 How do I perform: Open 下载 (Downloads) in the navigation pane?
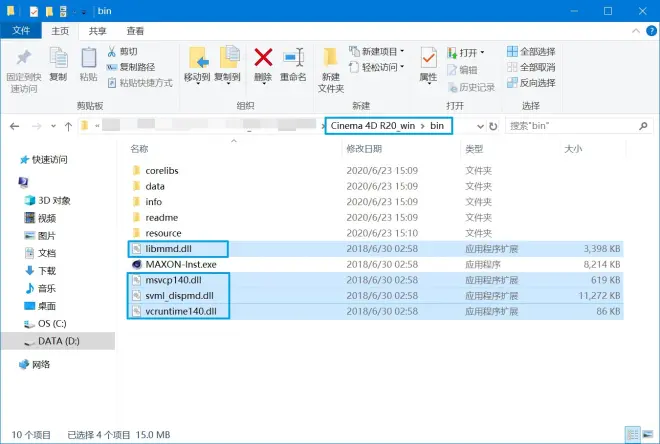pos(40,271)
